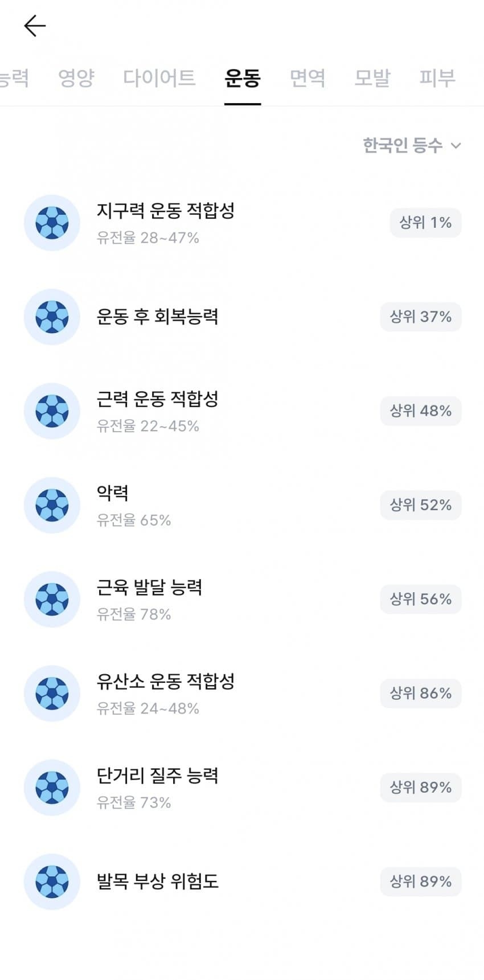Tap soccer ball icon beside 단거리 질주 능력
The height and width of the screenshot is (980, 484).
click(x=52, y=788)
